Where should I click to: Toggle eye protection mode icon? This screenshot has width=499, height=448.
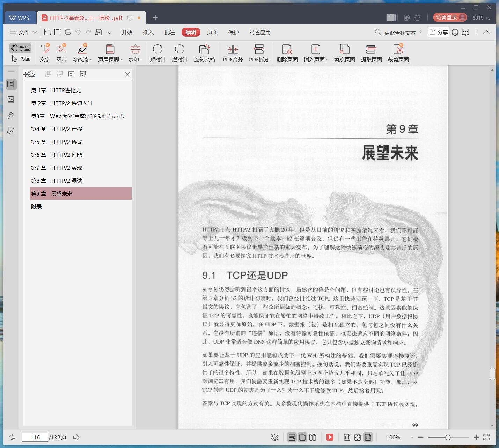(x=275, y=438)
